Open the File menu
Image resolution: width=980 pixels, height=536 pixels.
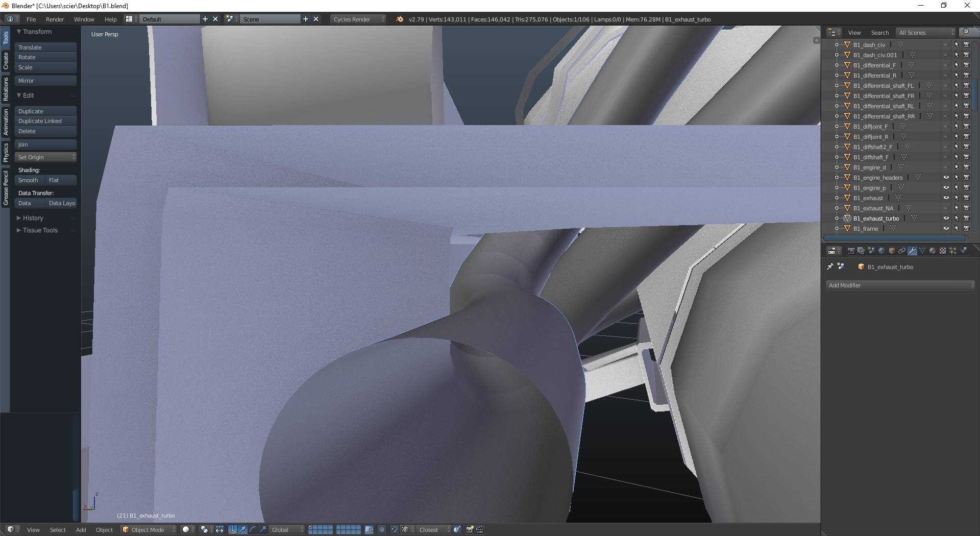pyautogui.click(x=31, y=19)
